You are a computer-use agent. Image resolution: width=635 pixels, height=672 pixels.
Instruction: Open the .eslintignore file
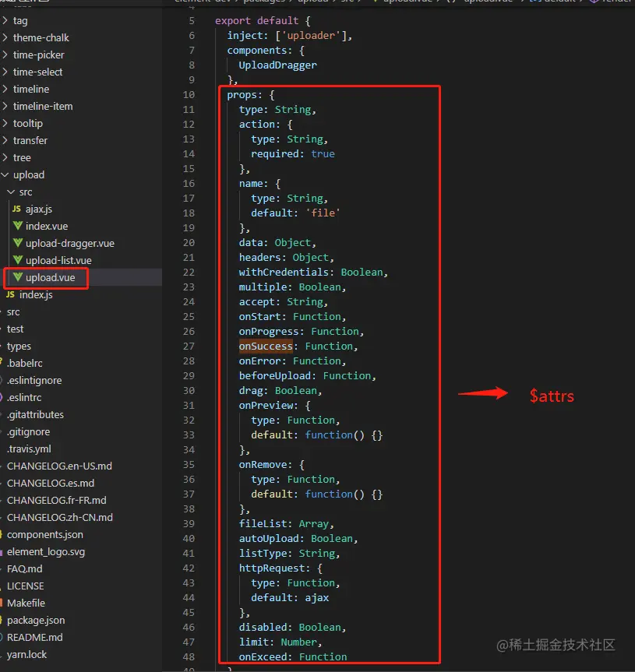pyautogui.click(x=34, y=381)
